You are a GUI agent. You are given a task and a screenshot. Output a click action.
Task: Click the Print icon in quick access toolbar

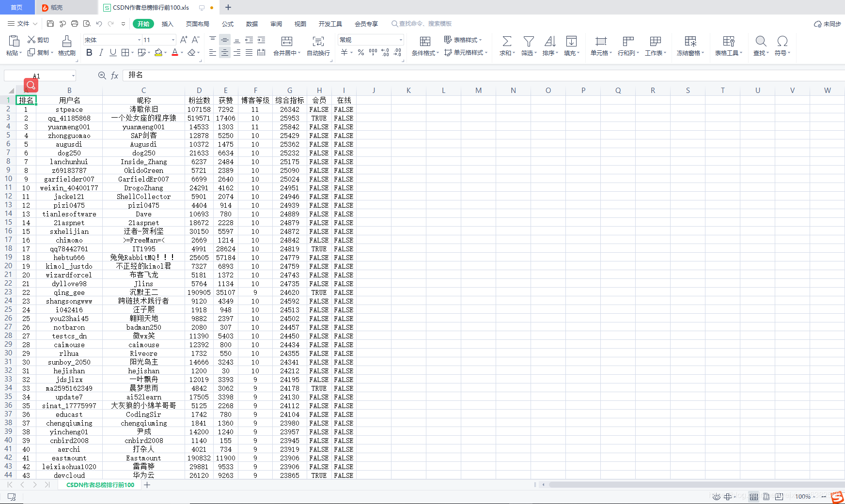(75, 23)
